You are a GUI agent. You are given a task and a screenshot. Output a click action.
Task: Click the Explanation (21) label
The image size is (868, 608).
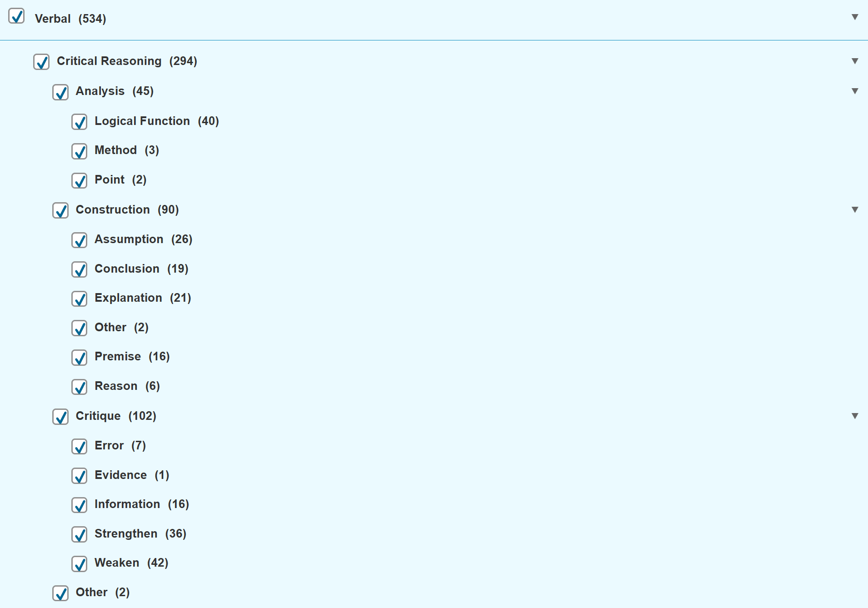[x=143, y=298]
